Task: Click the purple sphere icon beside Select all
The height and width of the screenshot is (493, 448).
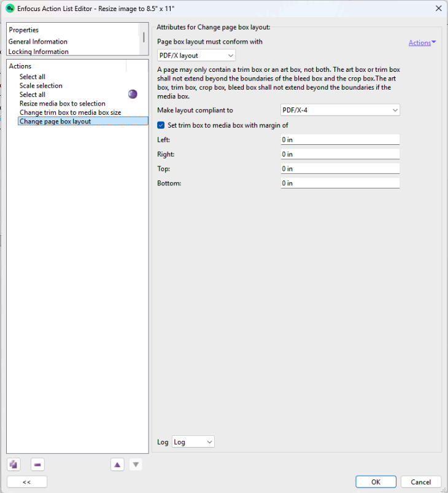Action: tap(133, 94)
